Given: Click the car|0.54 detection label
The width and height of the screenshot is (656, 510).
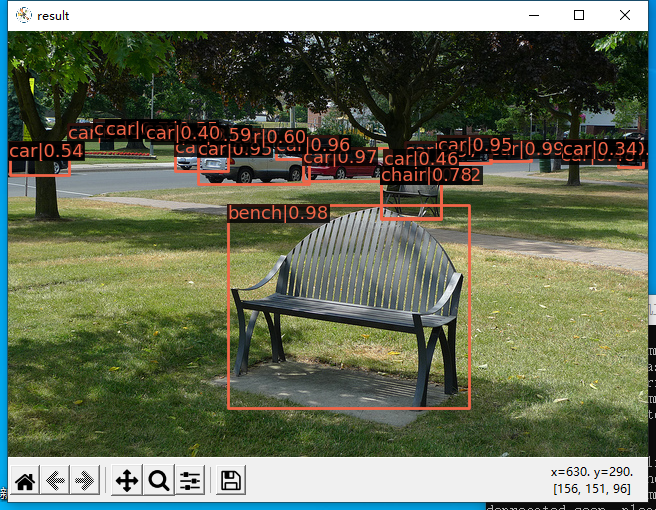Looking at the screenshot, I should [46, 151].
